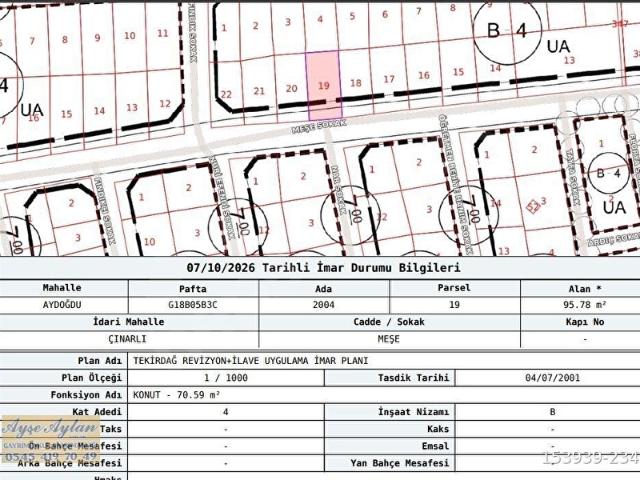Click the Fonksiyon Adı label
Image resolution: width=640 pixels, height=480 pixels.
pyautogui.click(x=86, y=395)
